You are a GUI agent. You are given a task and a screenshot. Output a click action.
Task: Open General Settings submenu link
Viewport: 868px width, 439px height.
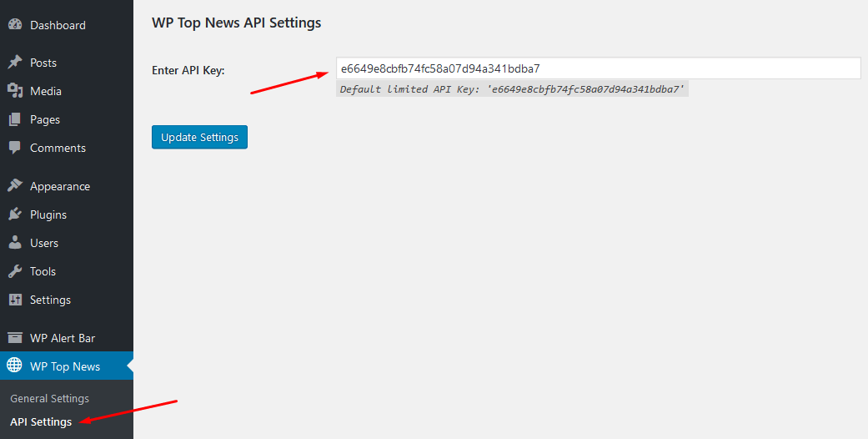(x=49, y=399)
